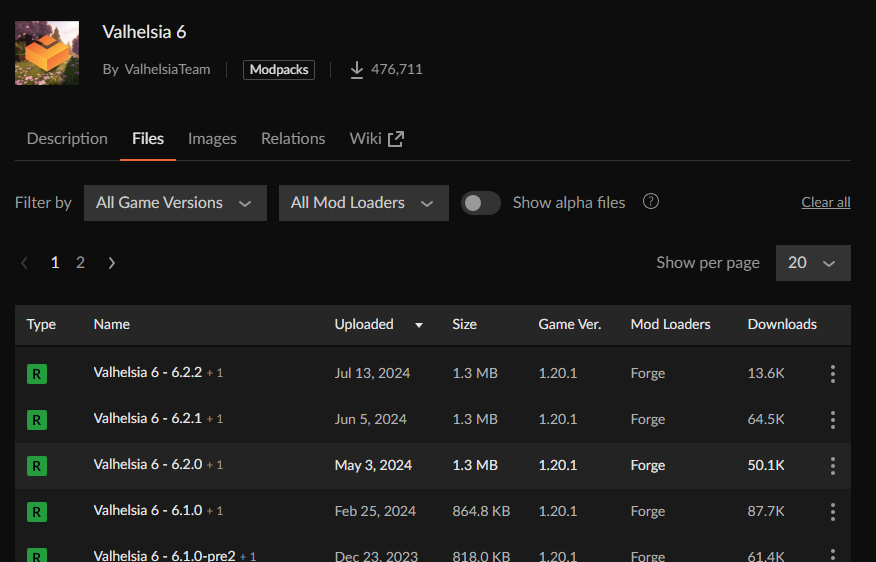Click the next page arrow

coord(112,263)
